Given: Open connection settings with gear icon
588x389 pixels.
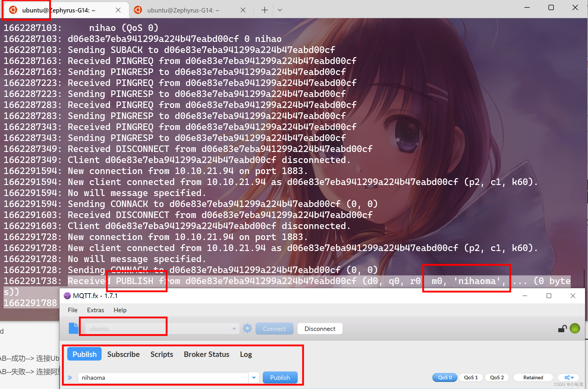Looking at the screenshot, I should tap(247, 328).
